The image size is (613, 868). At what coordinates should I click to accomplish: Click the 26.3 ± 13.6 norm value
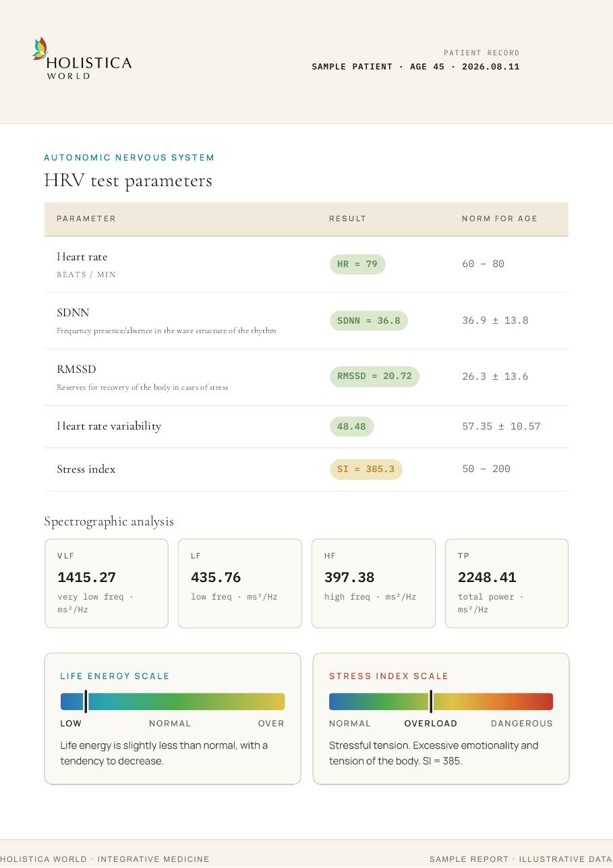pos(495,376)
